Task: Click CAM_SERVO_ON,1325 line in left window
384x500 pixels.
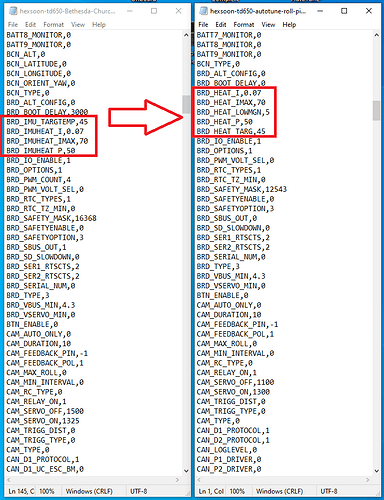Action: tap(43, 421)
